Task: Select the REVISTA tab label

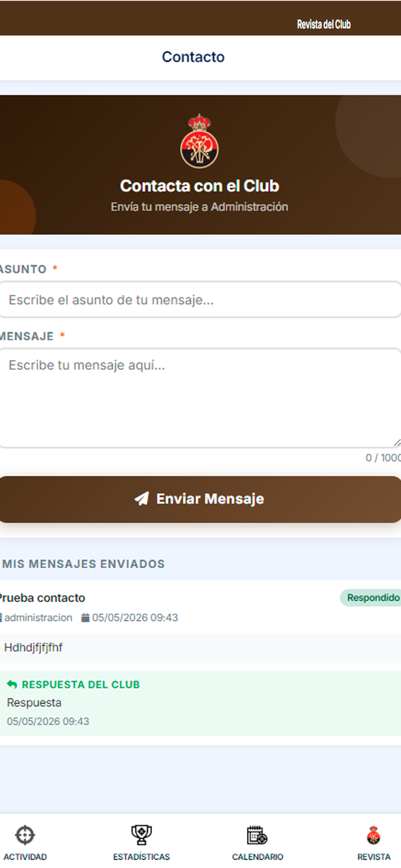Action: click(x=374, y=857)
